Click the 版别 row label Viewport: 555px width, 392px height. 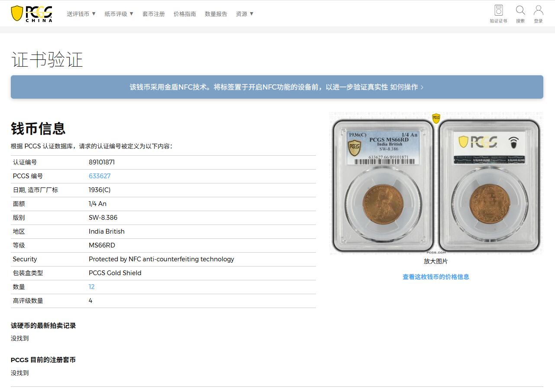(19, 218)
